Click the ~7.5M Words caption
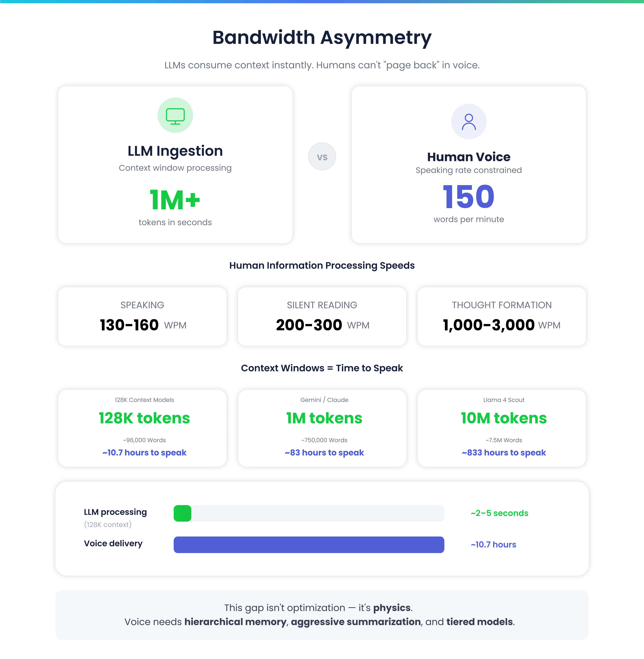This screenshot has width=644, height=659. click(504, 440)
